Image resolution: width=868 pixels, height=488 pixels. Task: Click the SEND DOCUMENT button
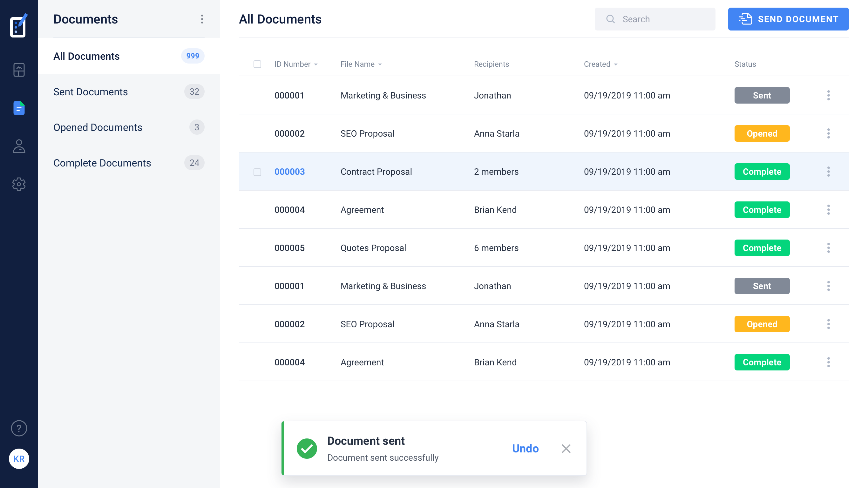(788, 19)
